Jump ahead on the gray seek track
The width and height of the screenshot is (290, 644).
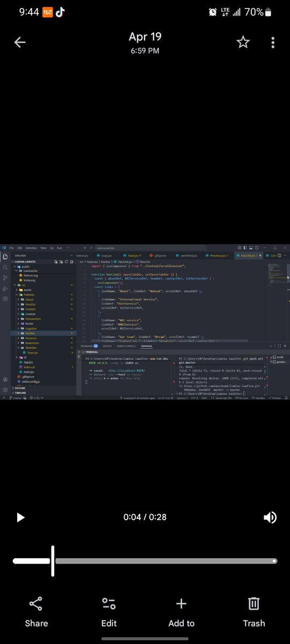pos(165,561)
